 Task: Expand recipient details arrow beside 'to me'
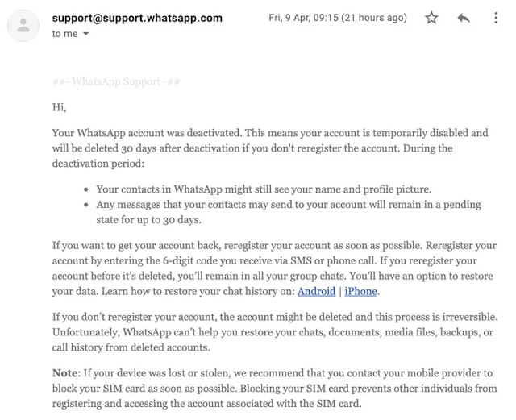tap(86, 34)
